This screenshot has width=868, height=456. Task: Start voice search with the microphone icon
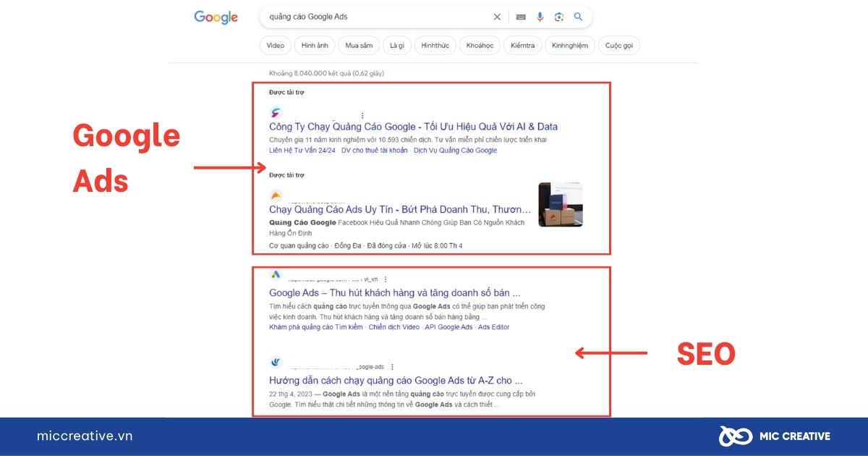pyautogui.click(x=540, y=17)
